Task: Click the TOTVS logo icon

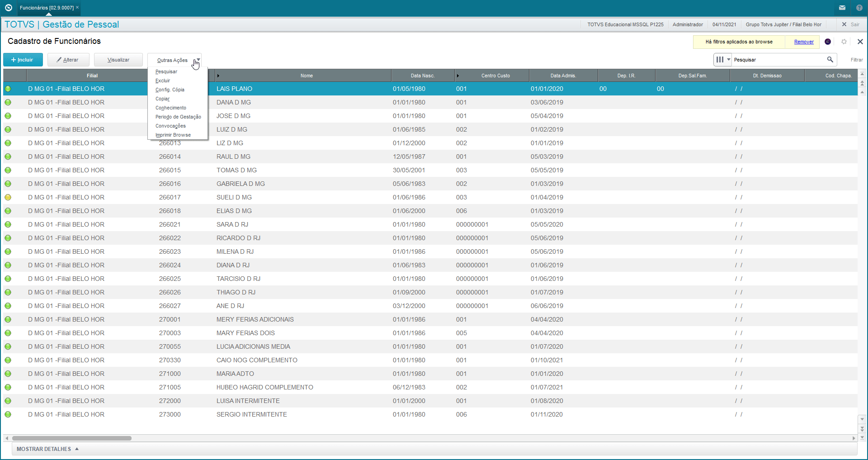Action: pos(8,8)
